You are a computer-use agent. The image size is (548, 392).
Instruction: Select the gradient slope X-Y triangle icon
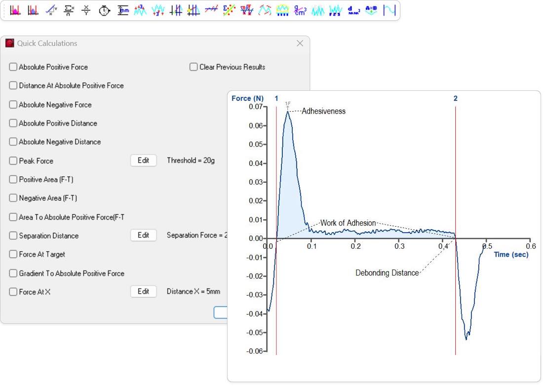pyautogui.click(x=51, y=10)
